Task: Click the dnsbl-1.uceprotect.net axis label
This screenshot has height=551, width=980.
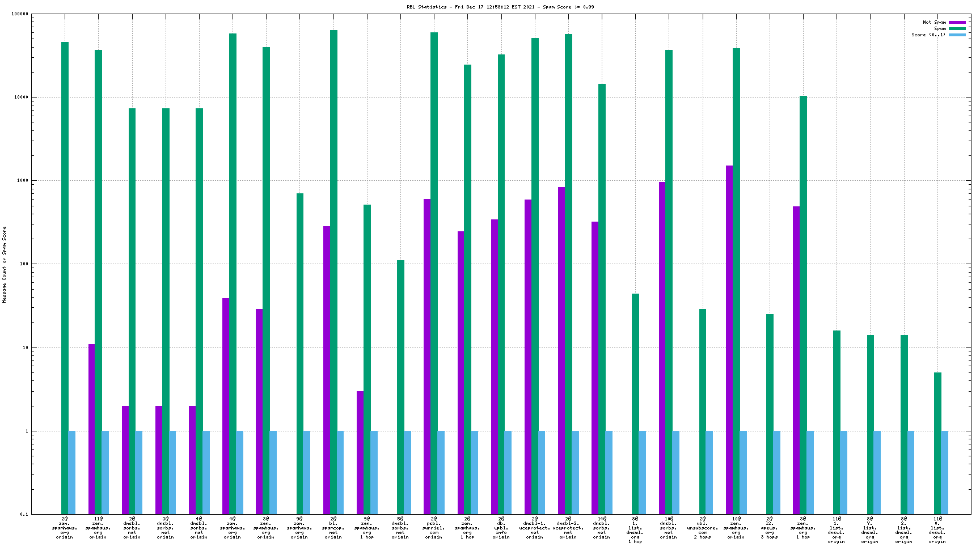Action: click(535, 528)
